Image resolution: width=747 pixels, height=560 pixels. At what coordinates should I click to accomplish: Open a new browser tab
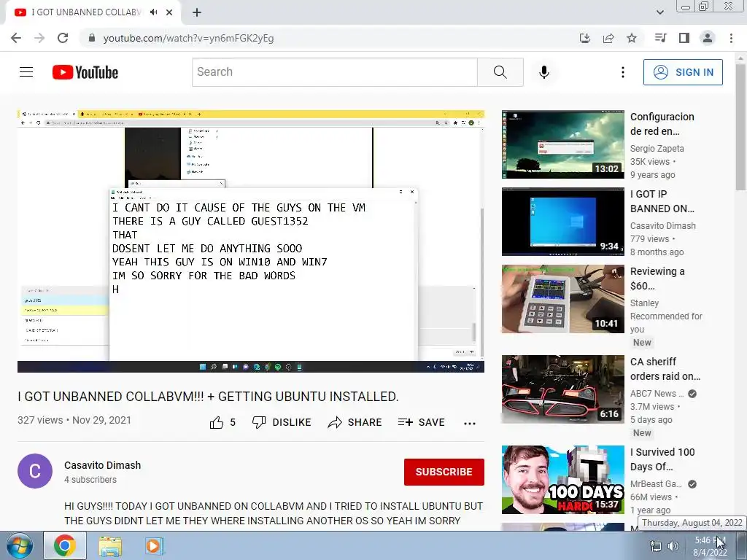[x=197, y=12]
